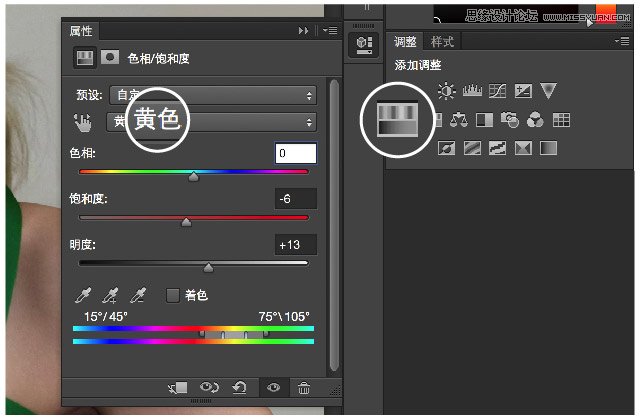Add Brightness/Contrast adjustment
The width and height of the screenshot is (640, 418).
(x=447, y=91)
